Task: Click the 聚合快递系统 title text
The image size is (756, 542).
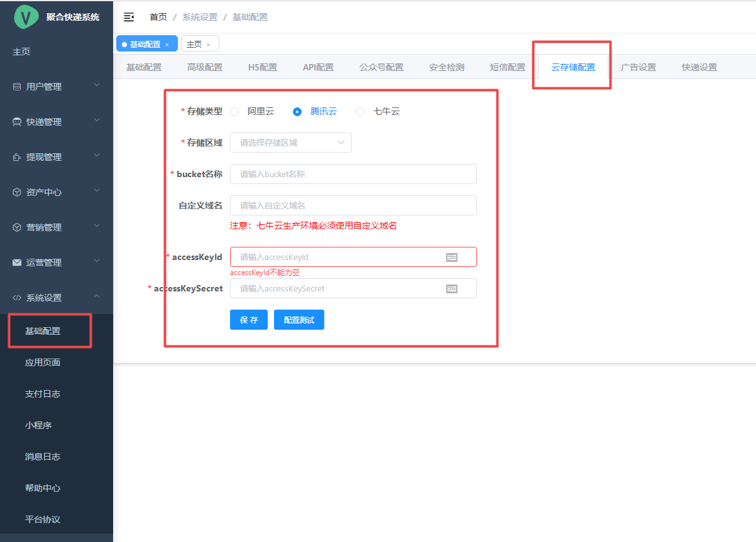Action: (73, 17)
